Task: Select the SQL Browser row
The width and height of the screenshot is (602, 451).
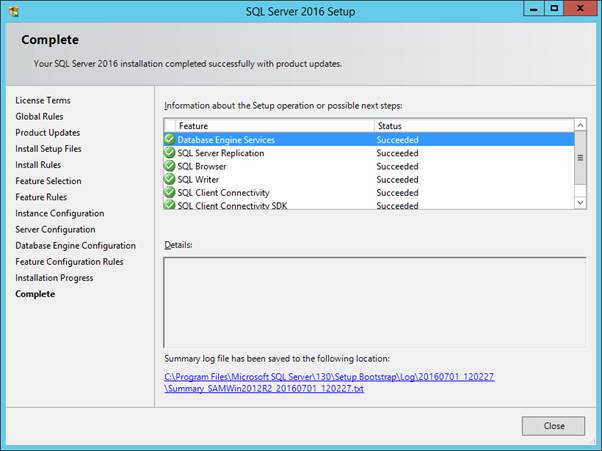Action: click(x=369, y=166)
